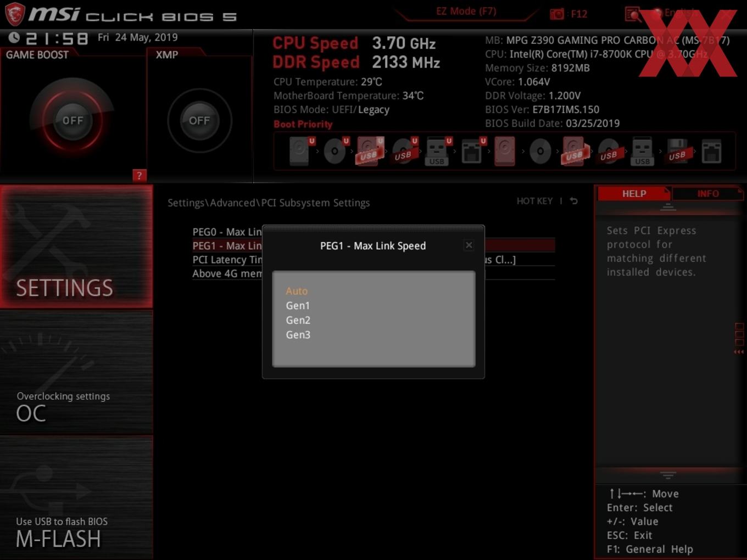747x560 pixels.
Task: Toggle the XMP profile button
Action: 199,120
